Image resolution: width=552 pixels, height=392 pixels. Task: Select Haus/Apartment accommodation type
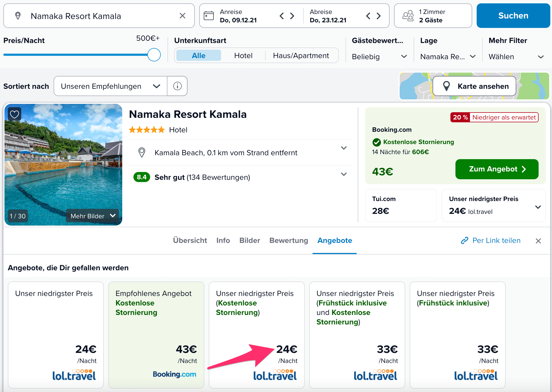pyautogui.click(x=301, y=56)
